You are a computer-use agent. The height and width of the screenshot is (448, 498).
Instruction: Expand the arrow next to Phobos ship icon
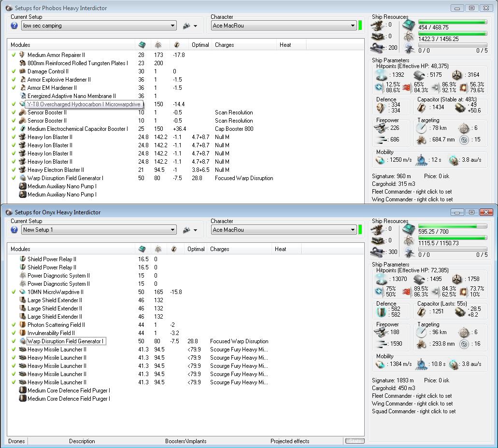pyautogui.click(x=195, y=26)
